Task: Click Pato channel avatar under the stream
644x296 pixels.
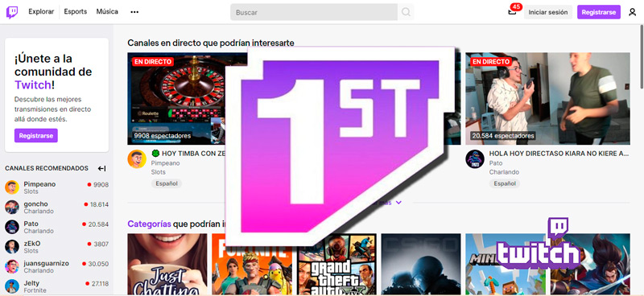Action: 474,159
